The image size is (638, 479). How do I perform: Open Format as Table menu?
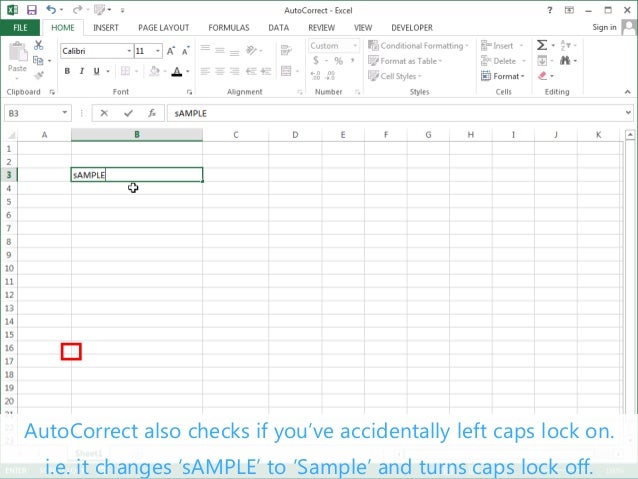405,61
